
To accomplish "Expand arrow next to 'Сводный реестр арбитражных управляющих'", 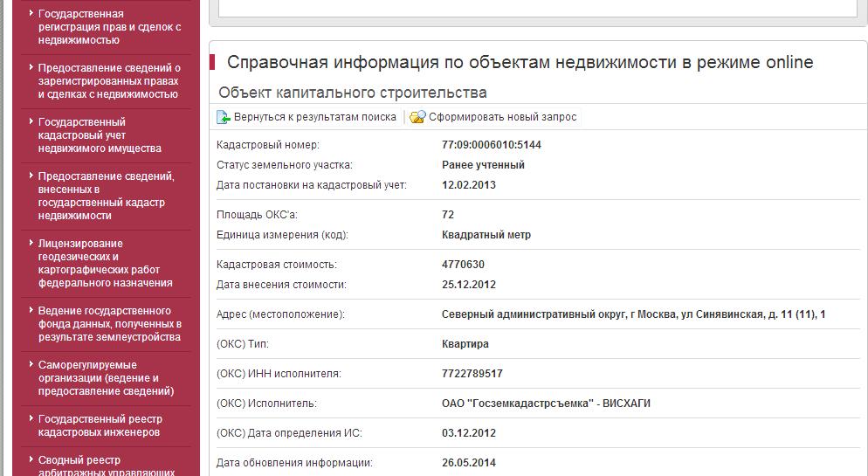I will click(x=31, y=460).
